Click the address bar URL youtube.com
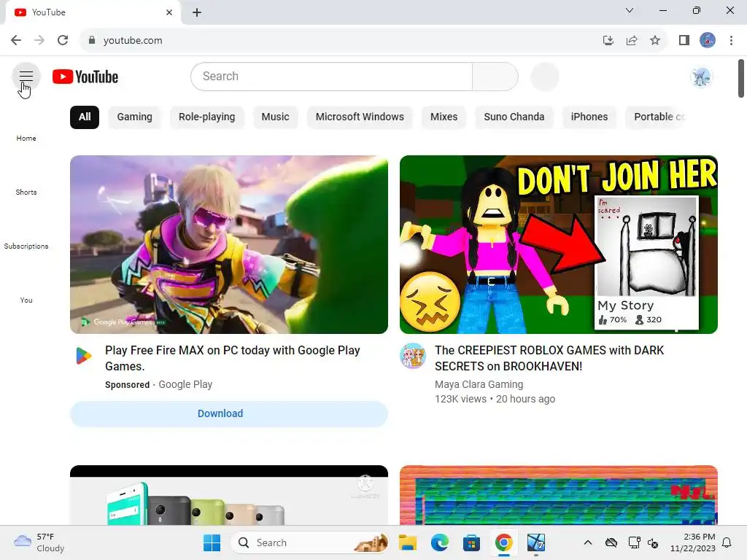The height and width of the screenshot is (560, 747). point(133,41)
